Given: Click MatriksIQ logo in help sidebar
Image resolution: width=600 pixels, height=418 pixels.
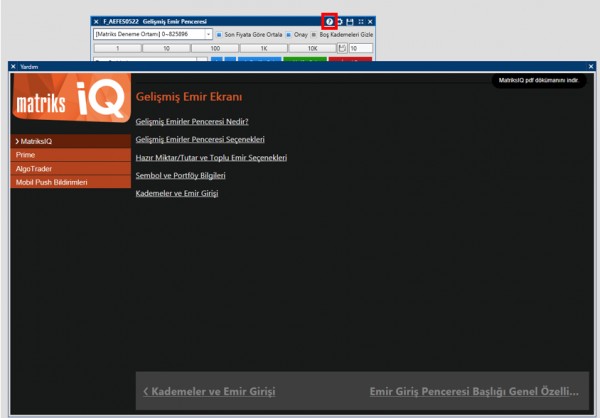Looking at the screenshot, I should [x=71, y=98].
